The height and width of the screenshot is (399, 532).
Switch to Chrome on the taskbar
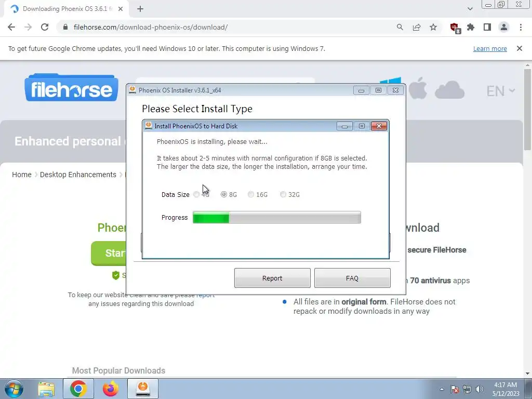click(78, 389)
